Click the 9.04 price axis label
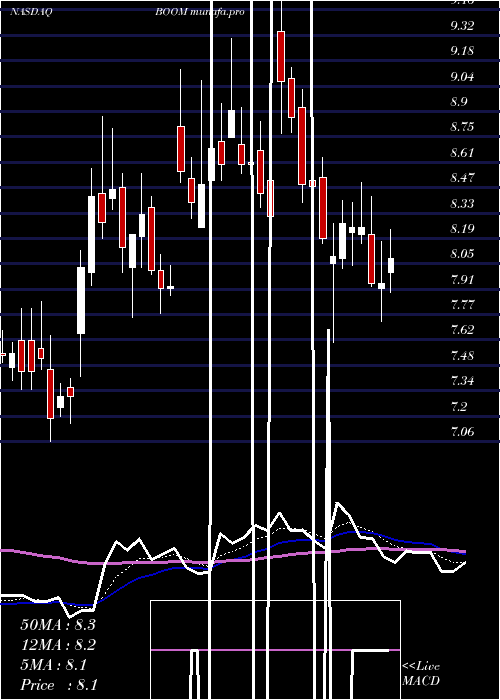Viewport: 500px width, 700px height. click(462, 77)
